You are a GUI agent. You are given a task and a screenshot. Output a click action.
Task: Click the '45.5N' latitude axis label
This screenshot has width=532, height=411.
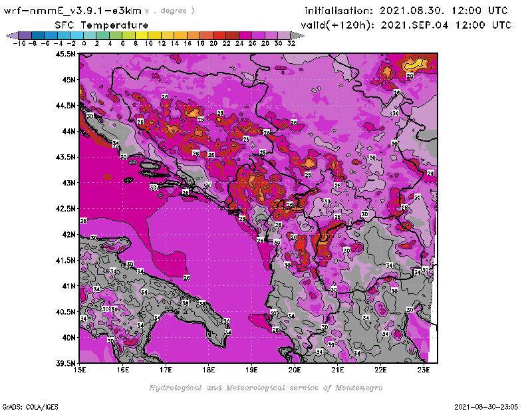tap(65, 54)
